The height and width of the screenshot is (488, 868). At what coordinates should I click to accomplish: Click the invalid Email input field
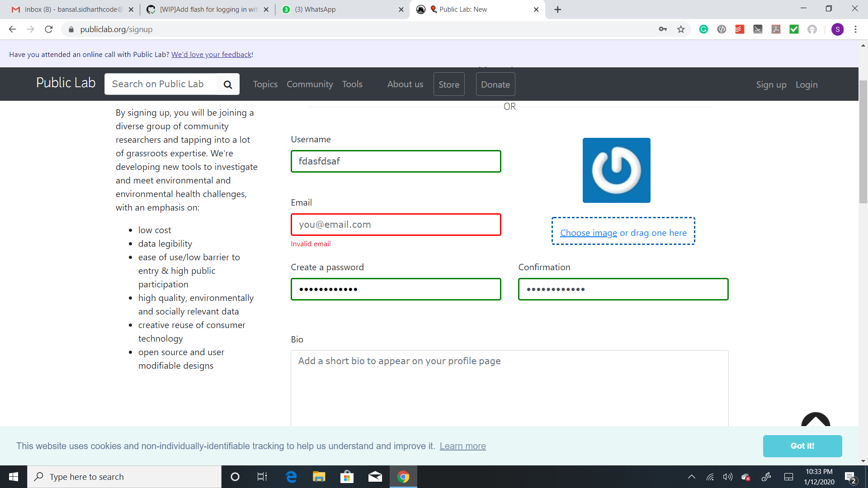pyautogui.click(x=396, y=224)
